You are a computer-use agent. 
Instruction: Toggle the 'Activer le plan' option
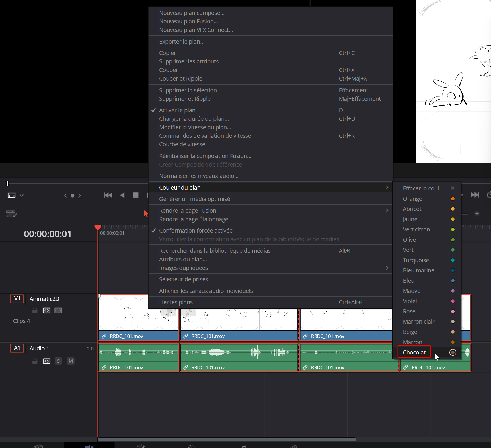point(177,110)
